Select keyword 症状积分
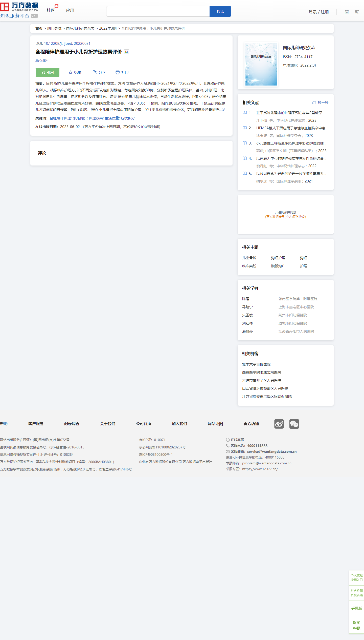 tap(128, 118)
